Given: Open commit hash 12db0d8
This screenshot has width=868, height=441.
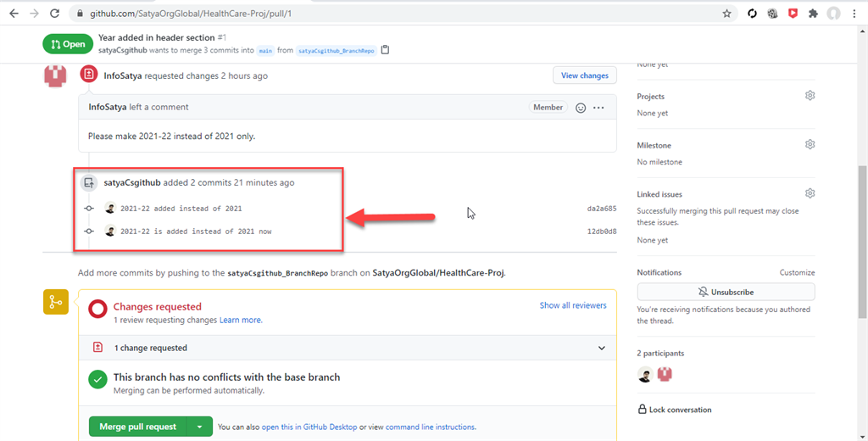Looking at the screenshot, I should tap(602, 232).
